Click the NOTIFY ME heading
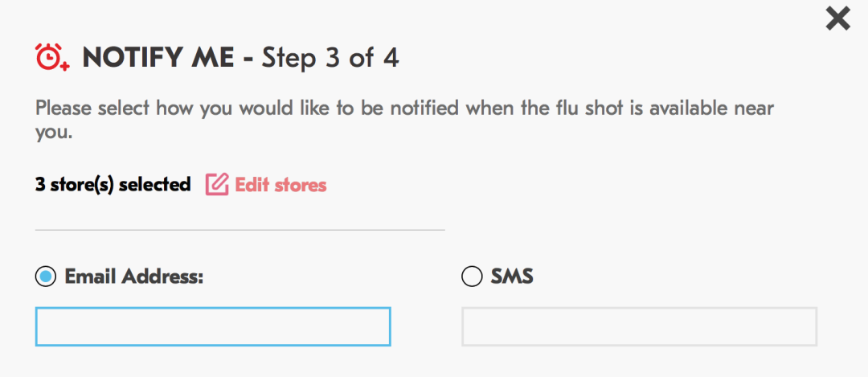The height and width of the screenshot is (377, 868). coord(158,58)
